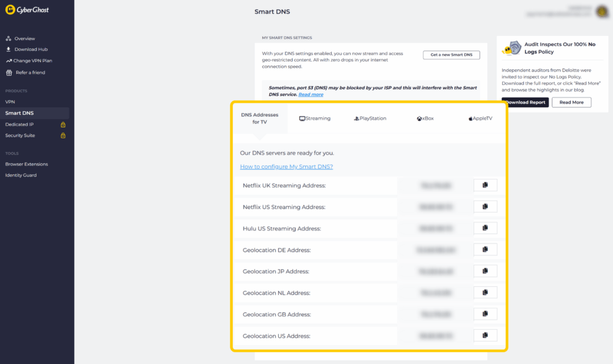The image size is (613, 364).
Task: Copy the Geolocation NL Address
Action: [x=485, y=293]
